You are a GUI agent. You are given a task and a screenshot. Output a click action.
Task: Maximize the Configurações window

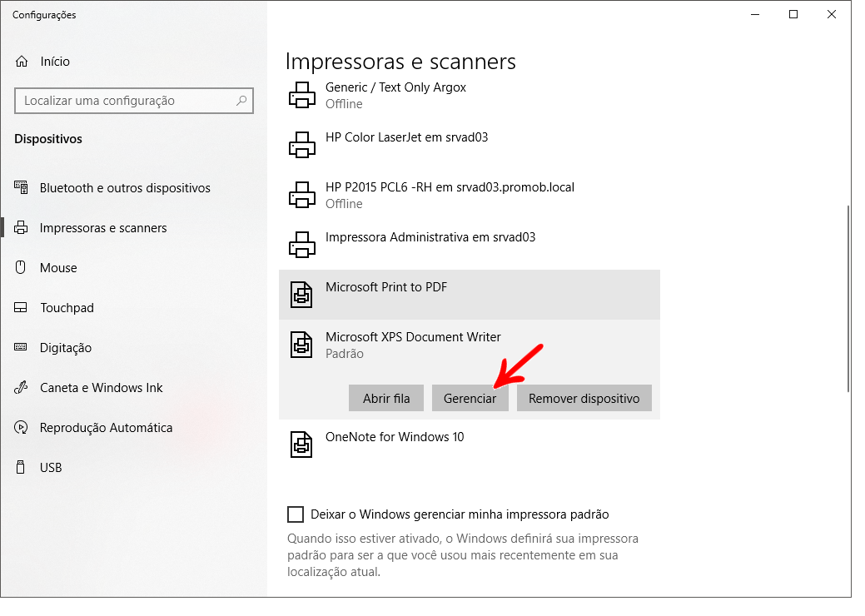click(x=793, y=14)
